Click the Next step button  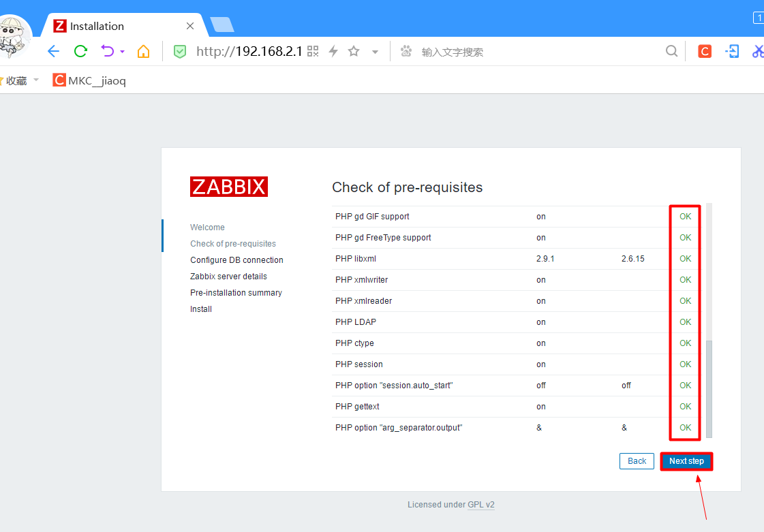coord(686,461)
